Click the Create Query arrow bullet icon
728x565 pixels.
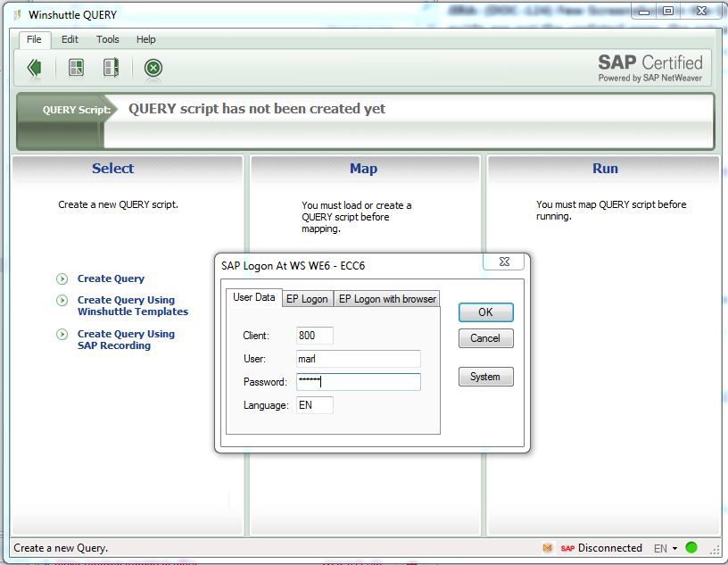(62, 278)
